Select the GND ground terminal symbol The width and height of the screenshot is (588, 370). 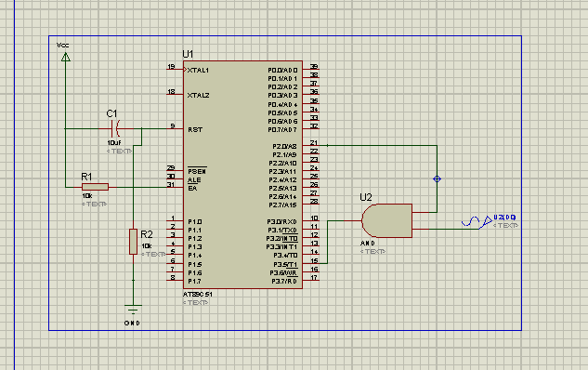(x=133, y=310)
